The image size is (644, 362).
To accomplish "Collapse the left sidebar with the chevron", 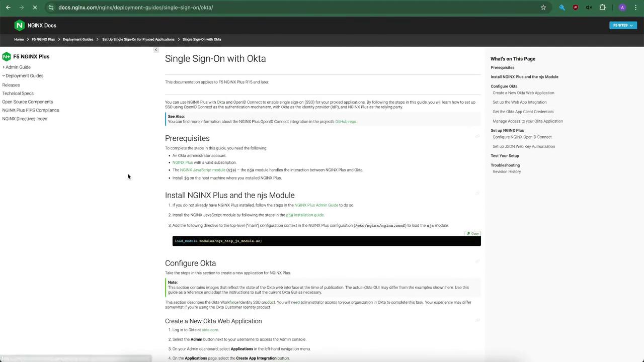I will pos(156,50).
